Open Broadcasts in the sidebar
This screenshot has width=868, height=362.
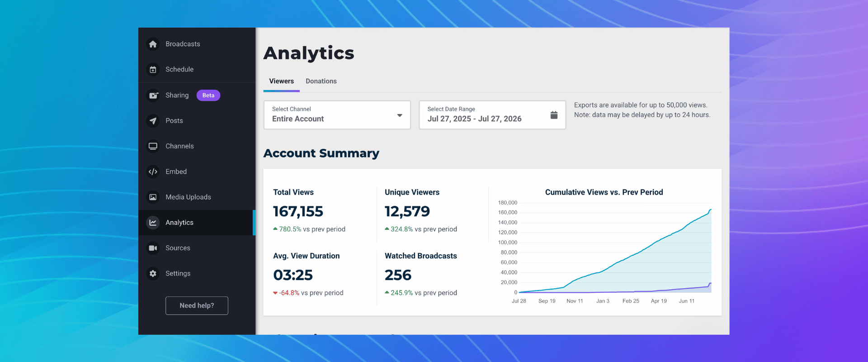(197, 44)
